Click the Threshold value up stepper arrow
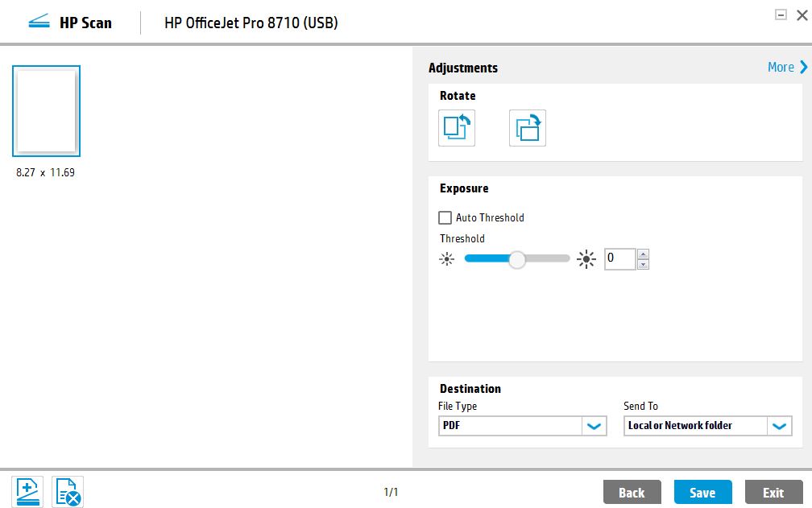Viewport: 812px width, 508px height. [x=644, y=254]
